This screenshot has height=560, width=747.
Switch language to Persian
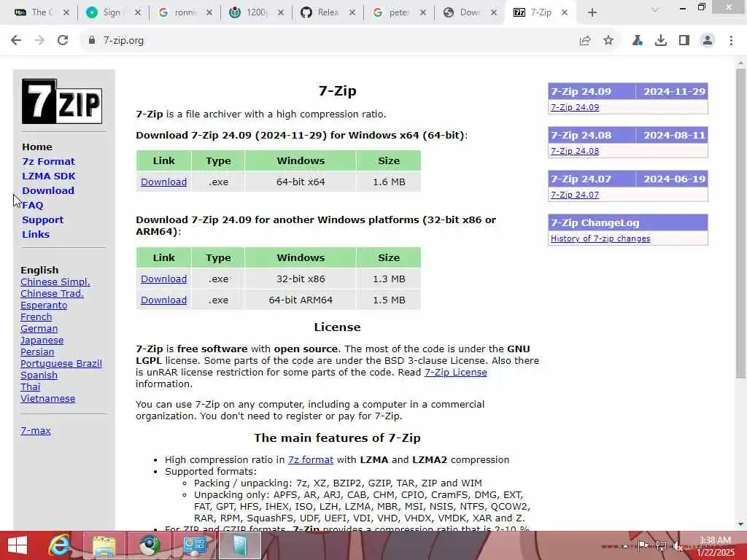(37, 352)
